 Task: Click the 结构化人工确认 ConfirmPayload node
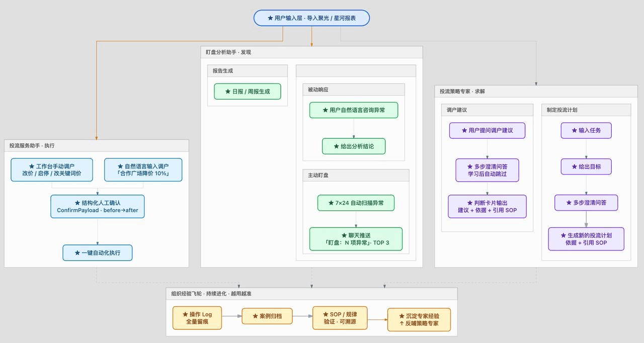(x=98, y=207)
